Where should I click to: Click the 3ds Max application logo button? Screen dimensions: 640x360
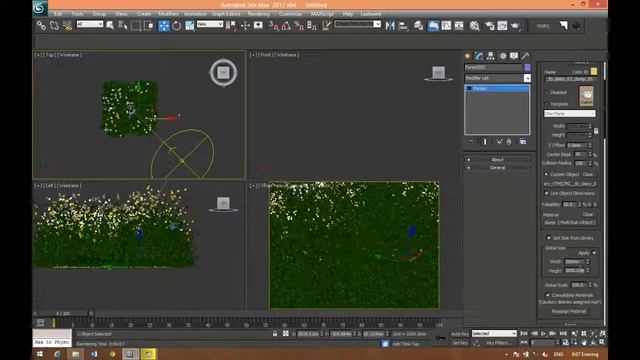pos(40,8)
